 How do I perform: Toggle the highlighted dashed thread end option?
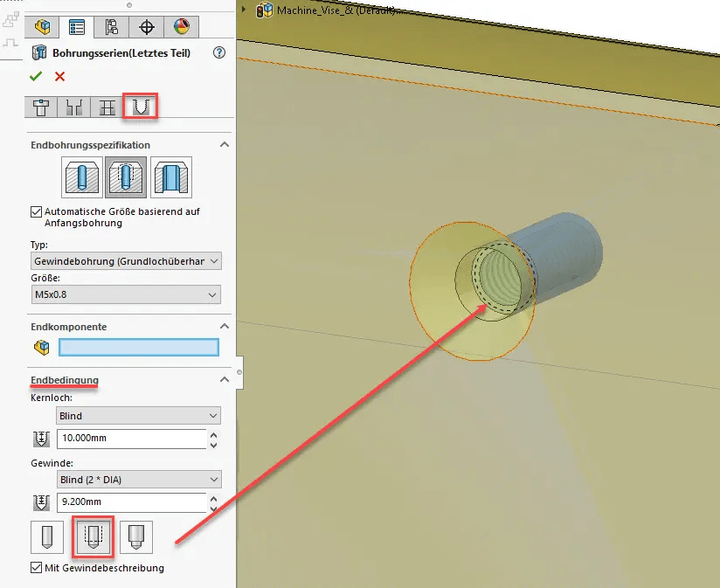[x=93, y=536]
